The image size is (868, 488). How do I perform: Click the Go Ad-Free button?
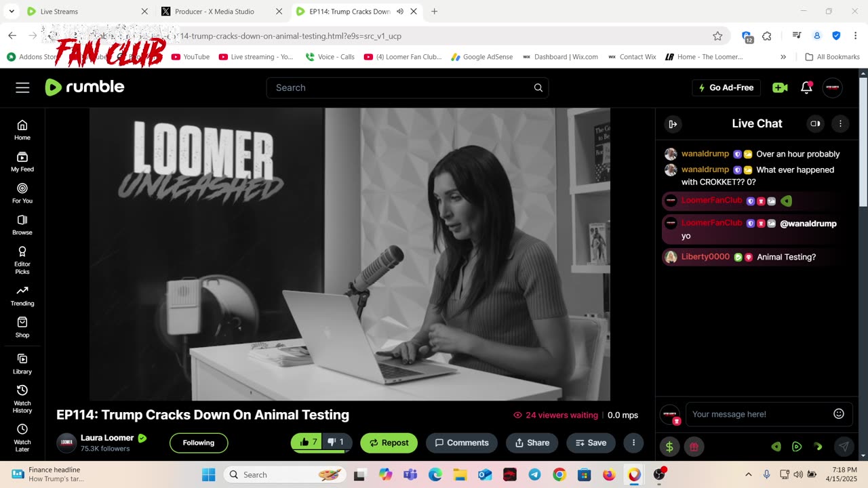tap(726, 87)
